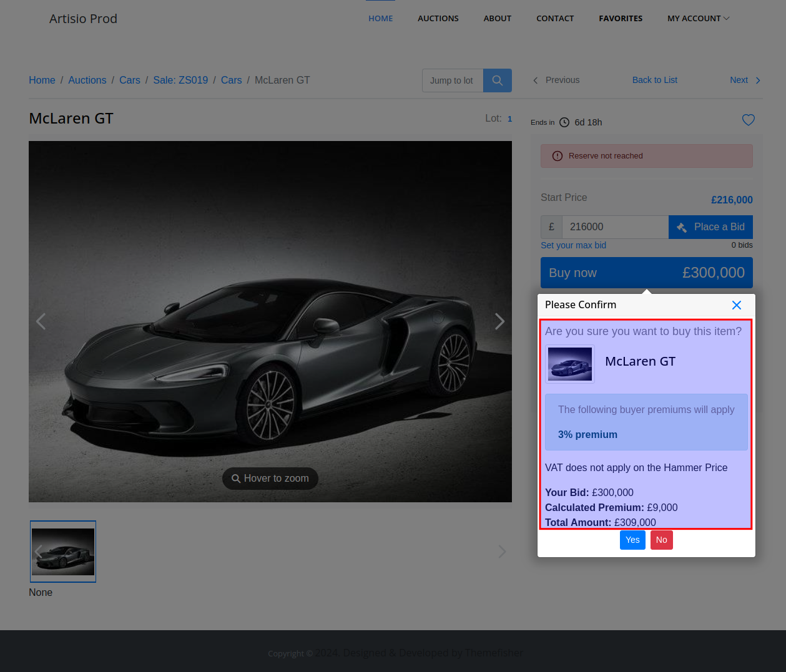
Task: Decline purchase with the No button
Action: coord(661,540)
